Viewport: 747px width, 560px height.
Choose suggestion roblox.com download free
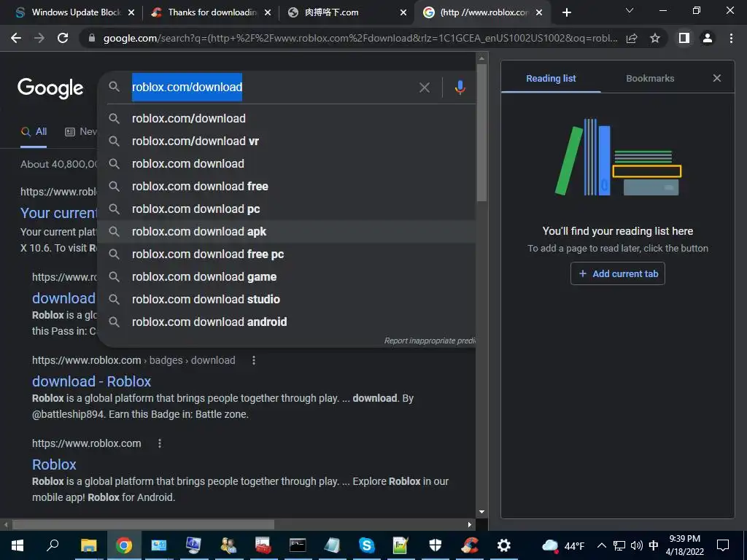286,186
